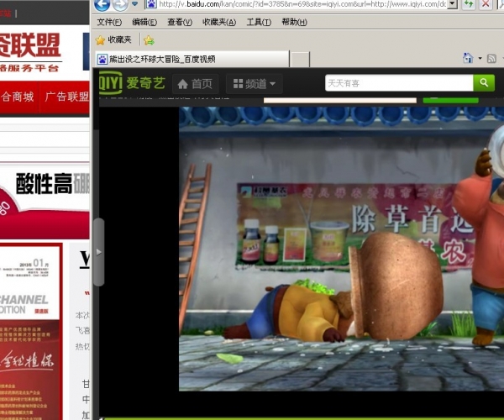This screenshot has width=504, height=420.
Task: Click the green search button
Action: [x=484, y=82]
